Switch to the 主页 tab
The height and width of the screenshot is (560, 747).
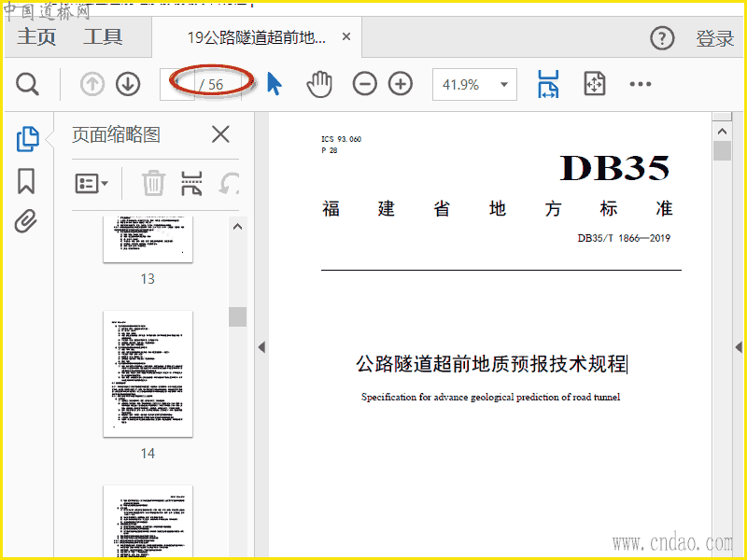click(36, 37)
